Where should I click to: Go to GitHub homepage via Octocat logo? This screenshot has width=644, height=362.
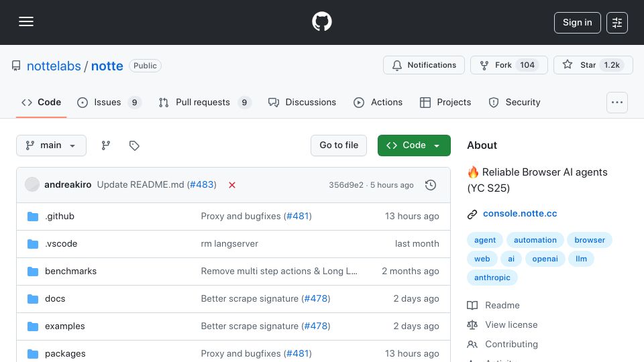tap(321, 21)
